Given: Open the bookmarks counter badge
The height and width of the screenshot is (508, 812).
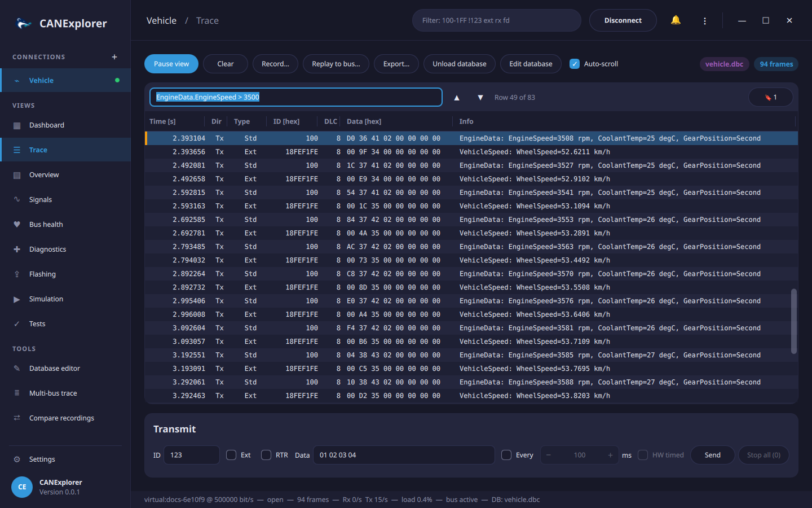Looking at the screenshot, I should pyautogui.click(x=770, y=97).
